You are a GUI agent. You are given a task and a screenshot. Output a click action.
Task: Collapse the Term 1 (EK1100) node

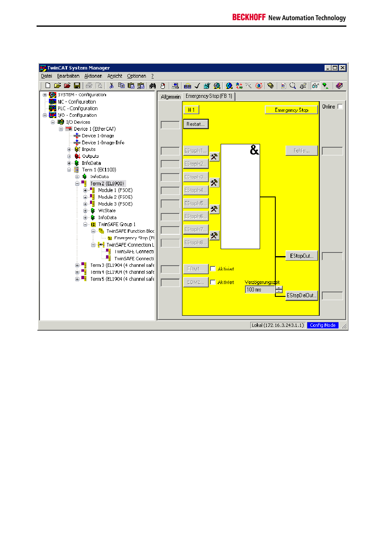click(69, 170)
